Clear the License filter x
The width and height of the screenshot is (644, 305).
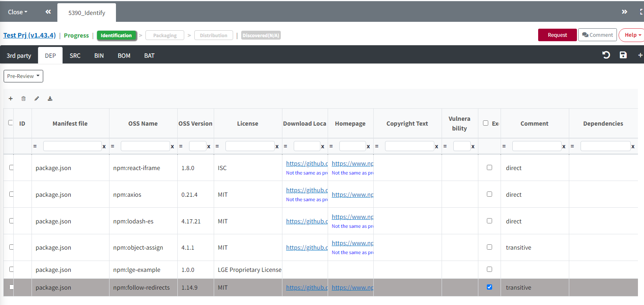[277, 146]
